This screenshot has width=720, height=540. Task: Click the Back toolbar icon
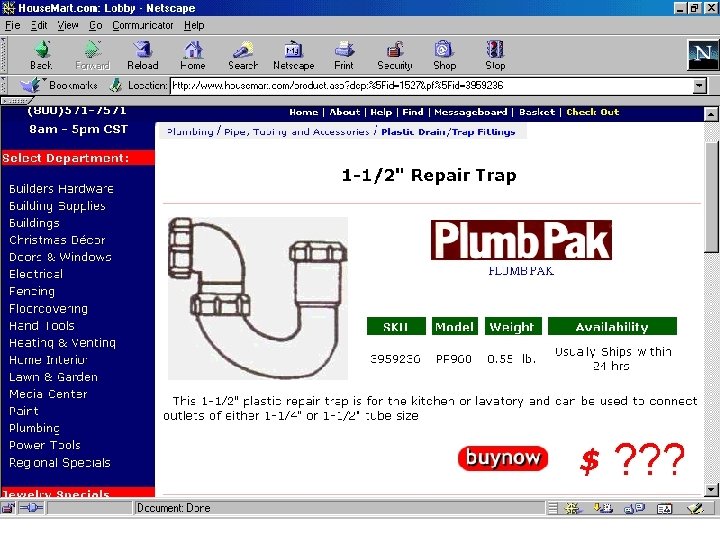(41, 55)
